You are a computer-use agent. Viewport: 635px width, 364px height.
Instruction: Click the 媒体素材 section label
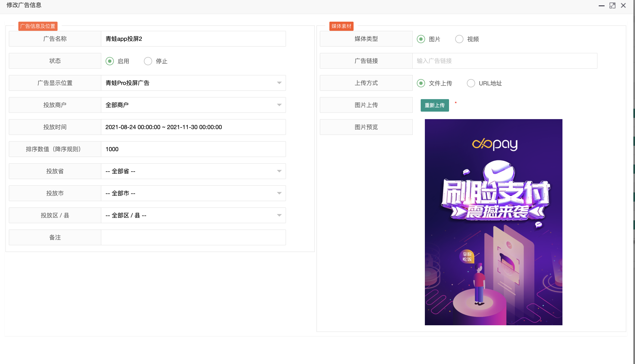[341, 26]
